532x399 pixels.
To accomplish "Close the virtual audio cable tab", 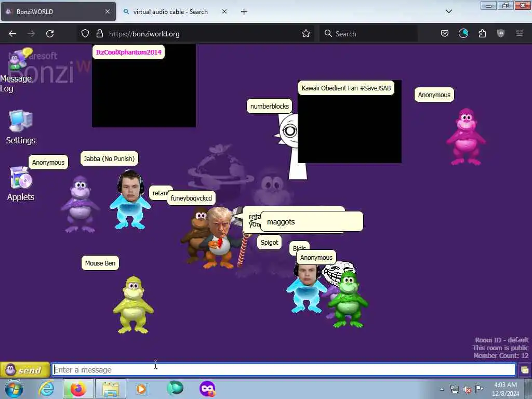I will (224, 12).
